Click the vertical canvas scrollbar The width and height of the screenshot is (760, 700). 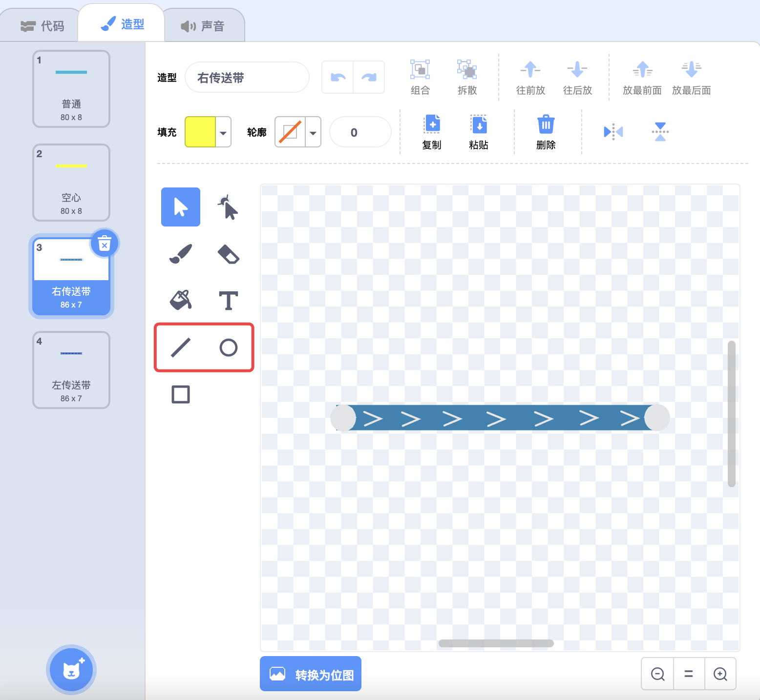point(731,414)
